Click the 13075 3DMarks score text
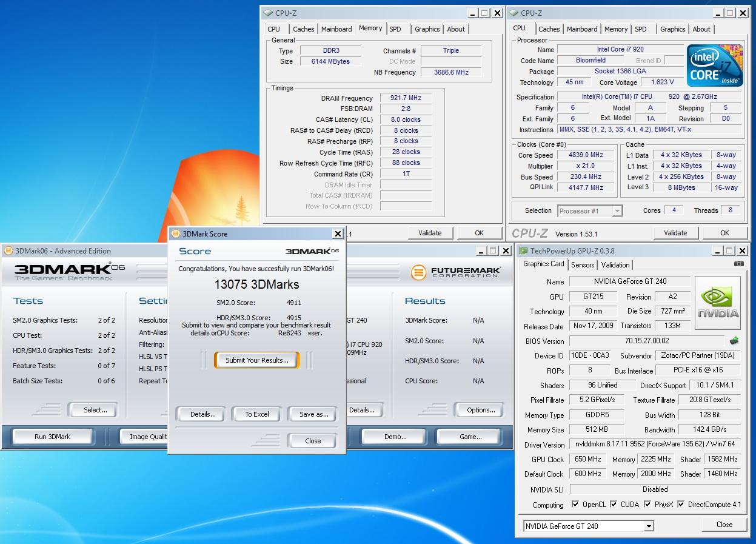 point(256,284)
